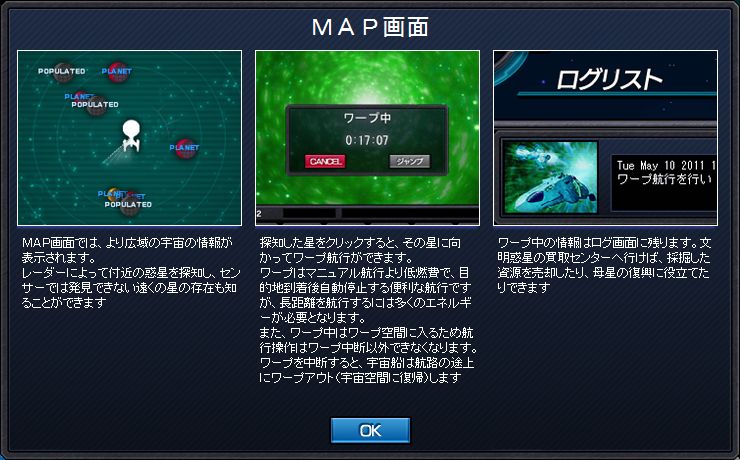Viewport: 740px width, 460px height.
Task: Click the red CANCEL button in the warp dialog
Action: pos(325,161)
